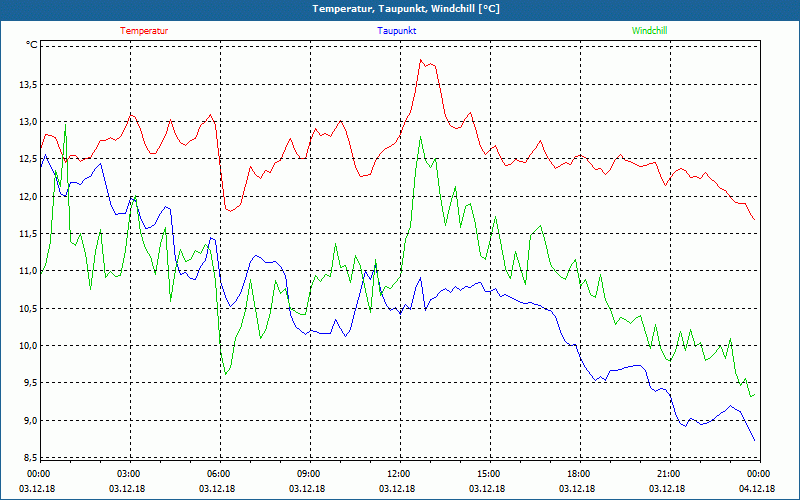Click the green windchill spike at 01:00
This screenshot has width=800, height=500.
pos(65,126)
